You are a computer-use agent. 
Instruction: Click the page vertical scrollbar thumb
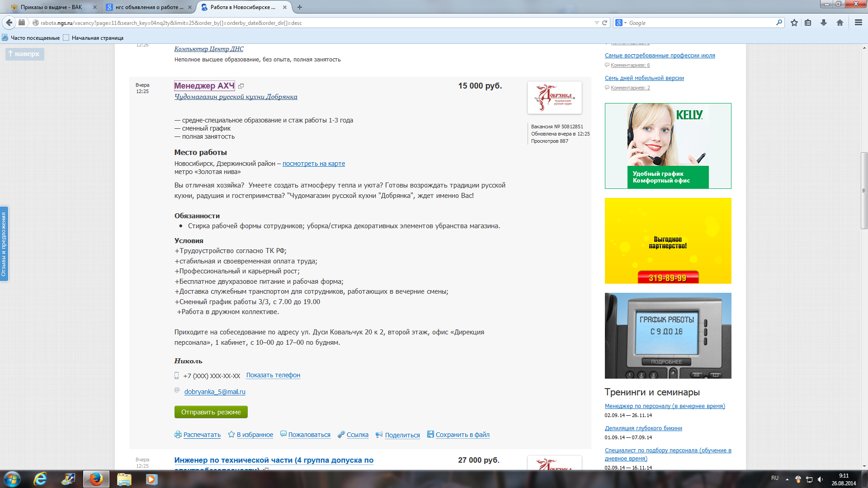(x=864, y=190)
